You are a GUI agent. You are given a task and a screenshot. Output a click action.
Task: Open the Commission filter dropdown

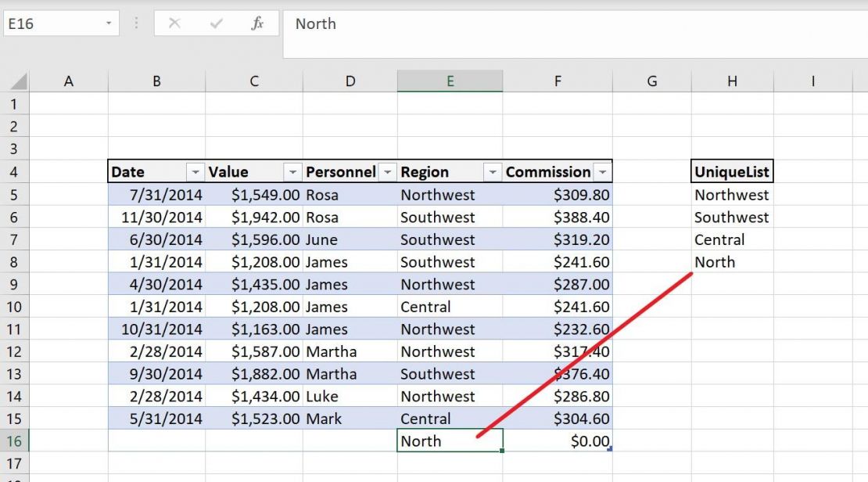[x=601, y=171]
